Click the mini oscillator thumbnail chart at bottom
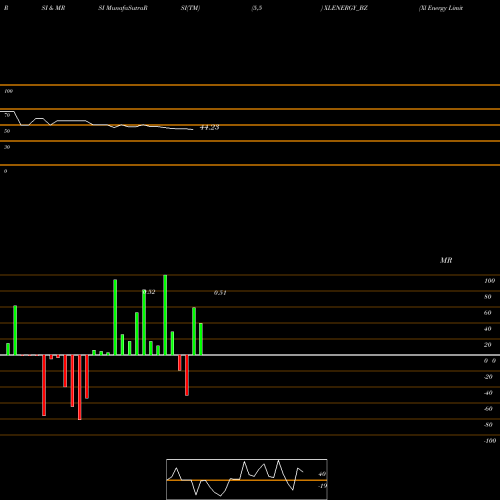 [247, 479]
